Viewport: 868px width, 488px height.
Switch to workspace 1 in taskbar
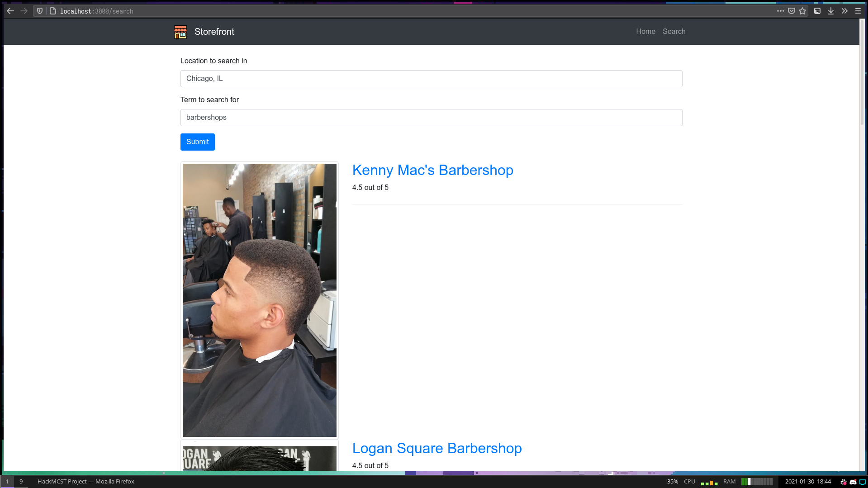coord(7,482)
